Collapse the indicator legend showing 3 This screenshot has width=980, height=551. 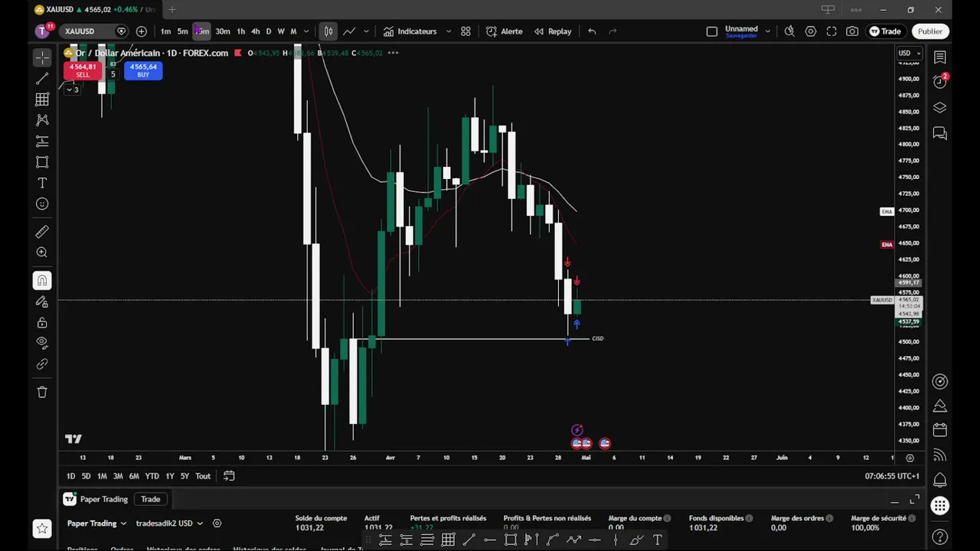(72, 90)
